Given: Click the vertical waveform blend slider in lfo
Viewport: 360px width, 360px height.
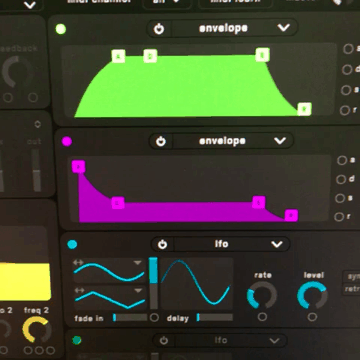Looking at the screenshot, I should pyautogui.click(x=153, y=283).
